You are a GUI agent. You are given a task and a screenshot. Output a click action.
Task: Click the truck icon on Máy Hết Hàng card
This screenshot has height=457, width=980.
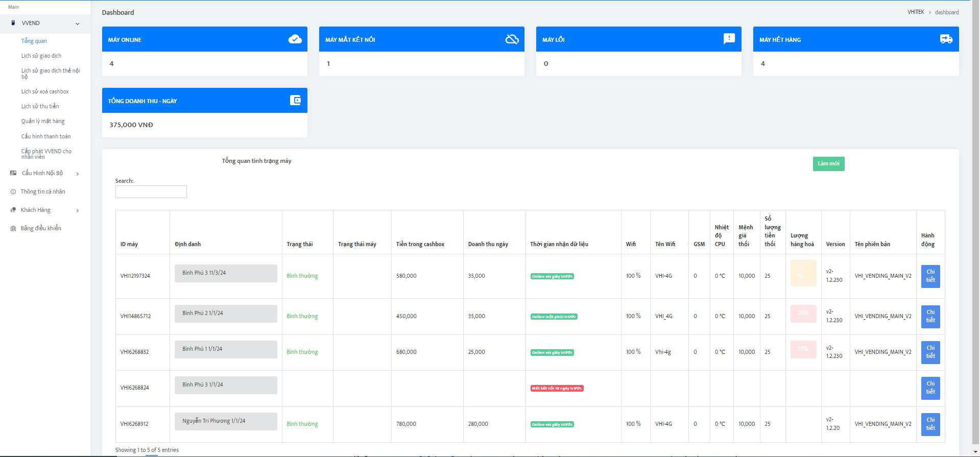coord(946,39)
